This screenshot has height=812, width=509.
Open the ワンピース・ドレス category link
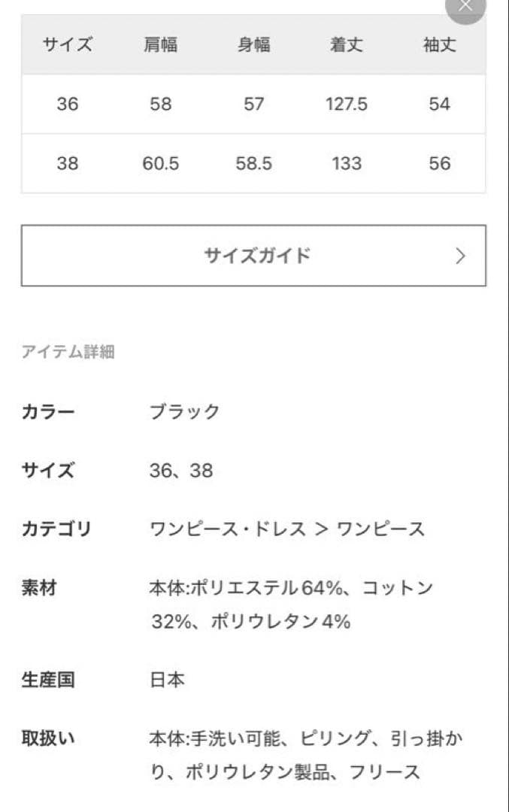(x=228, y=529)
